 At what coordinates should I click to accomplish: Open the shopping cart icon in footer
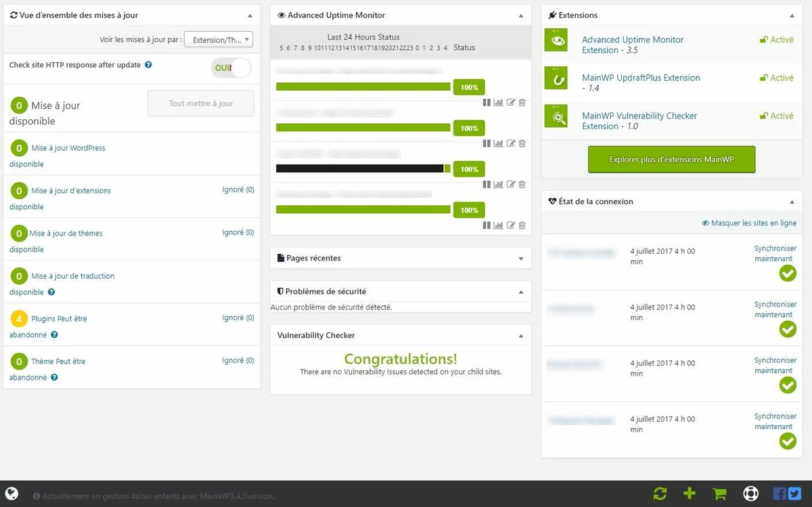click(x=719, y=493)
